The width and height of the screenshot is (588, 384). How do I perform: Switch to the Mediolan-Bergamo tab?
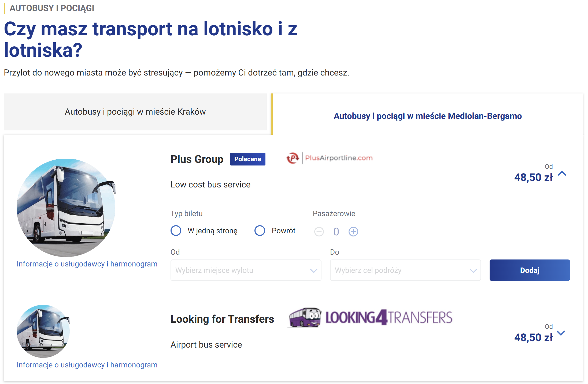coord(427,116)
